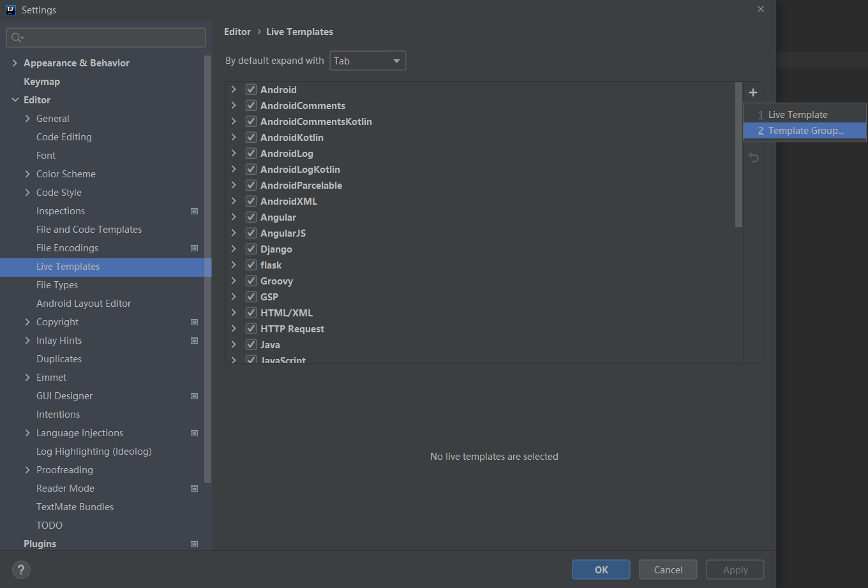Open the Duplicates settings page

click(x=59, y=359)
